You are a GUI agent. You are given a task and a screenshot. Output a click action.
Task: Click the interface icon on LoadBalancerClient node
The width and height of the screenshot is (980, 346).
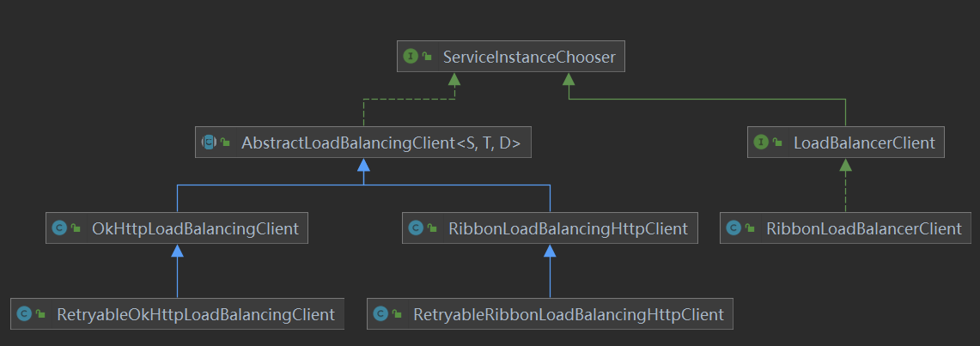(761, 143)
